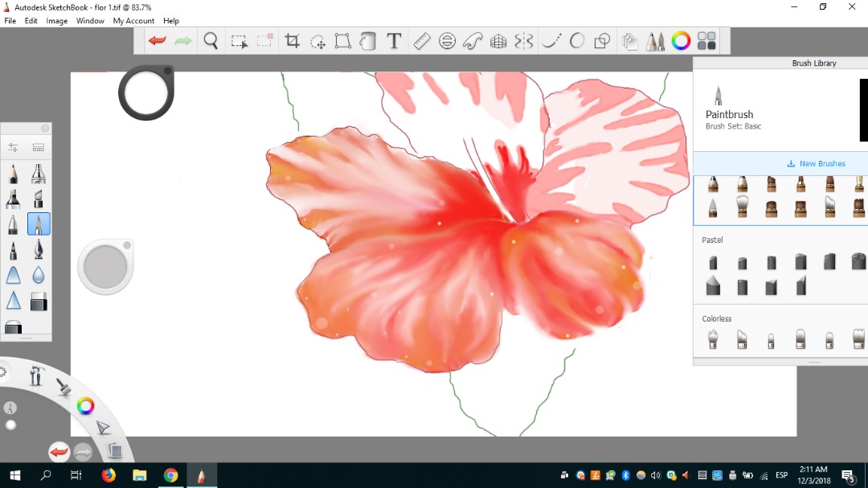This screenshot has width=868, height=488.
Task: Toggle the Brush Palette window icon
Action: (x=655, y=41)
